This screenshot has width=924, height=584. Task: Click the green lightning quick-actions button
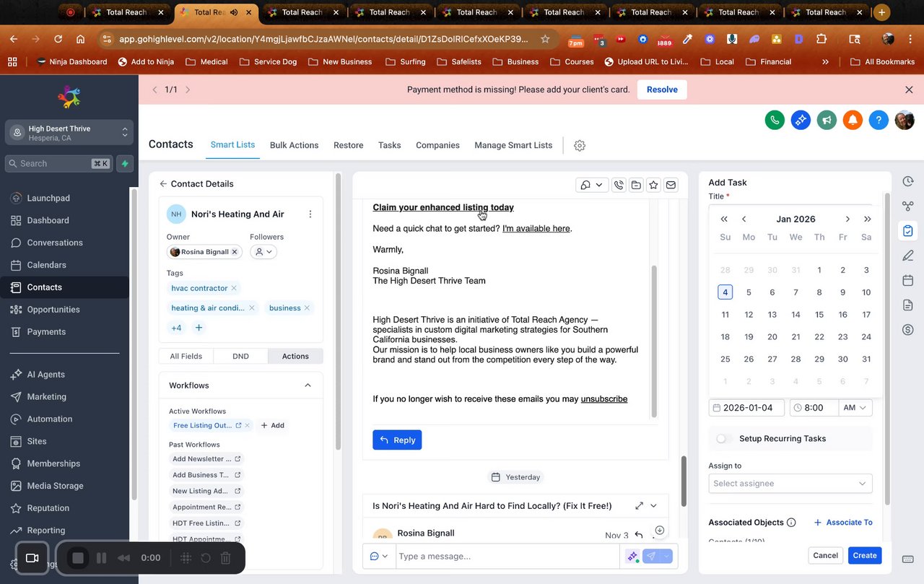(125, 164)
